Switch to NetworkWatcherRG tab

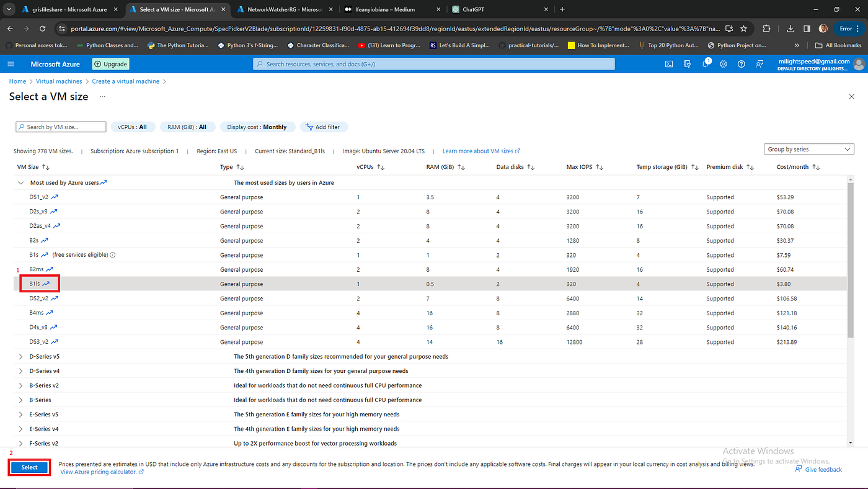click(x=285, y=9)
